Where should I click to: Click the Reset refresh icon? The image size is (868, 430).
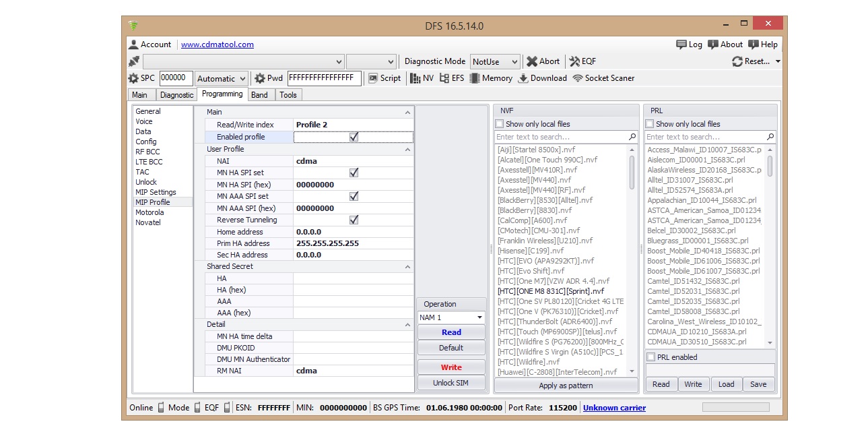coord(737,61)
